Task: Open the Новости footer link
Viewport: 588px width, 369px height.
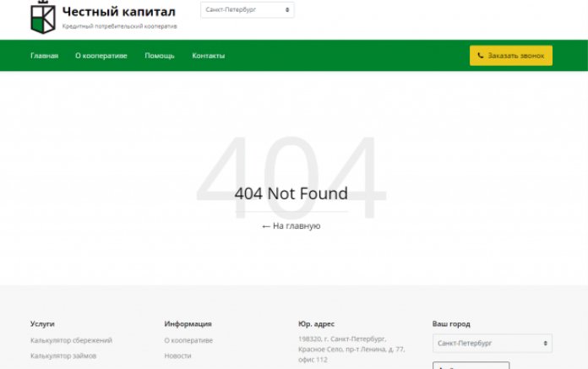Action: (177, 355)
